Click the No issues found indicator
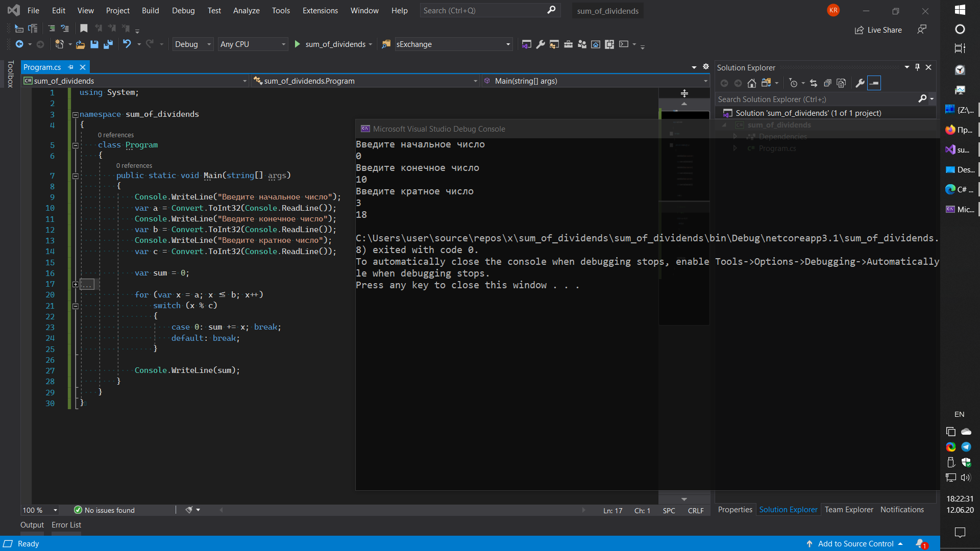 click(x=105, y=510)
